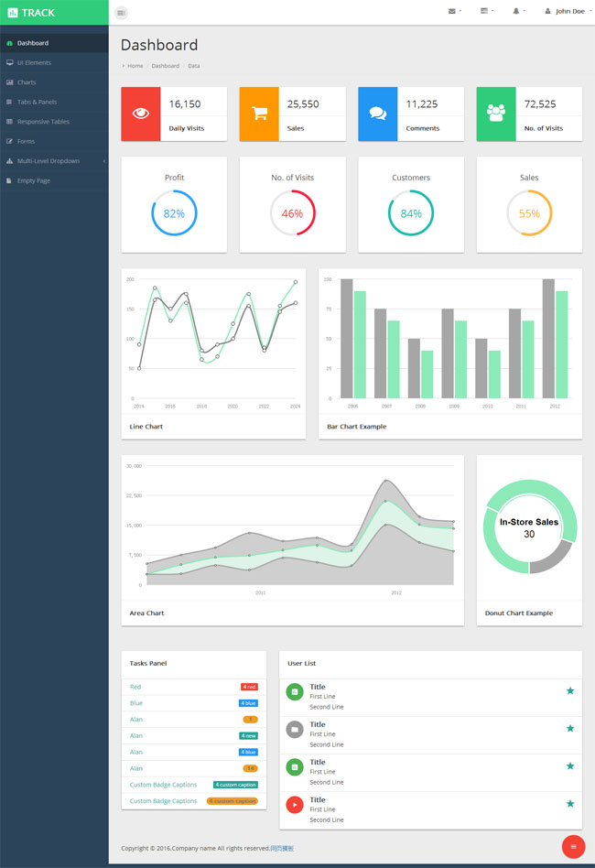Expand Multi-Level Dropdown in the sidebar
Viewport: 595px width, 868px height.
point(54,161)
